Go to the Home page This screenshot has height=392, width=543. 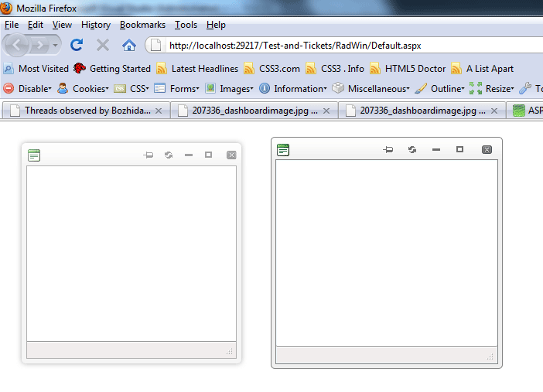(x=129, y=45)
